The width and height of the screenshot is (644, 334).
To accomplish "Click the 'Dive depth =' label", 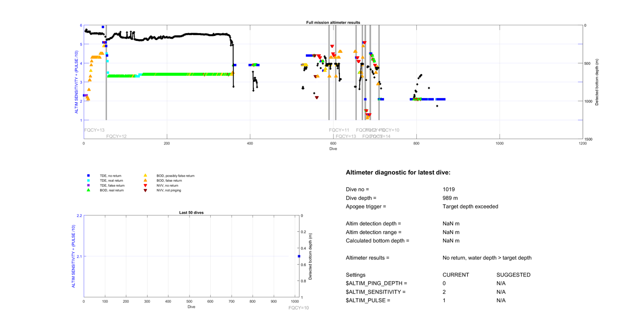I will point(361,198).
